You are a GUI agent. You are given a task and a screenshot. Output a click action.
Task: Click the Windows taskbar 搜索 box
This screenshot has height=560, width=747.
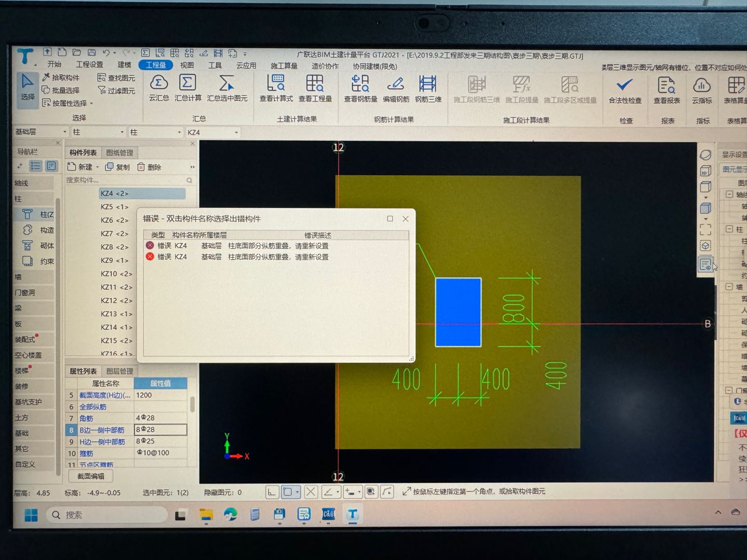tap(107, 515)
